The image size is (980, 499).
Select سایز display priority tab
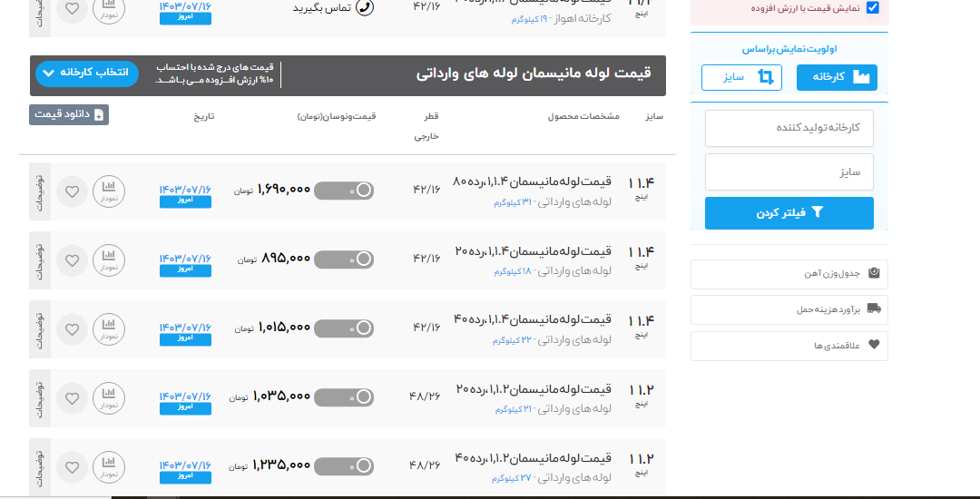741,78
